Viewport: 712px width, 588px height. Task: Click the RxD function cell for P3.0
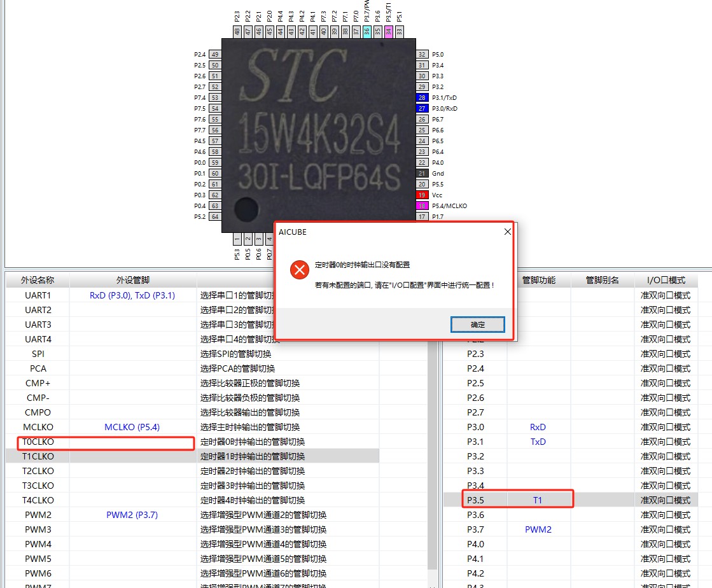(538, 427)
